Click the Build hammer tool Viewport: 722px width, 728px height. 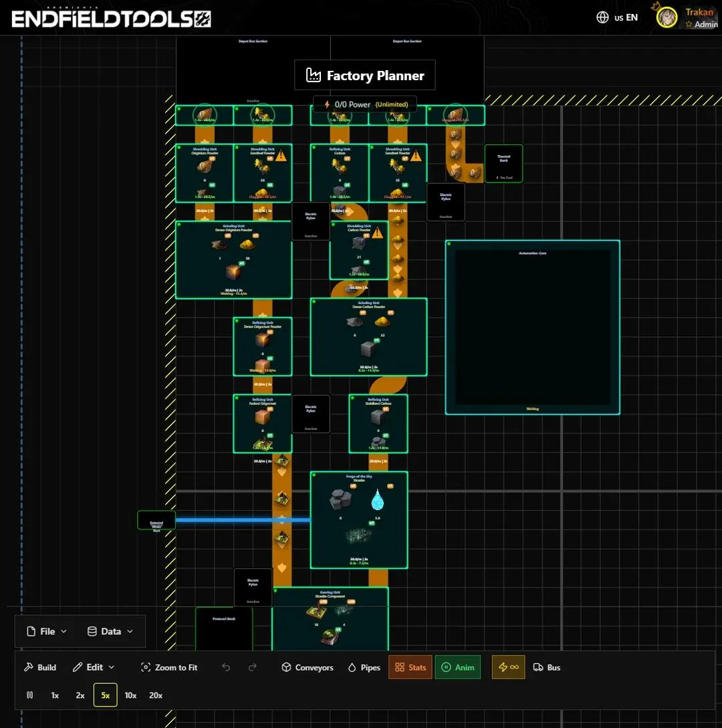click(x=40, y=667)
